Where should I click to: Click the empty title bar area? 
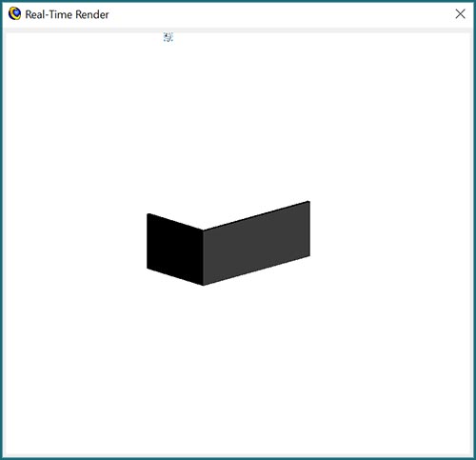click(279, 14)
